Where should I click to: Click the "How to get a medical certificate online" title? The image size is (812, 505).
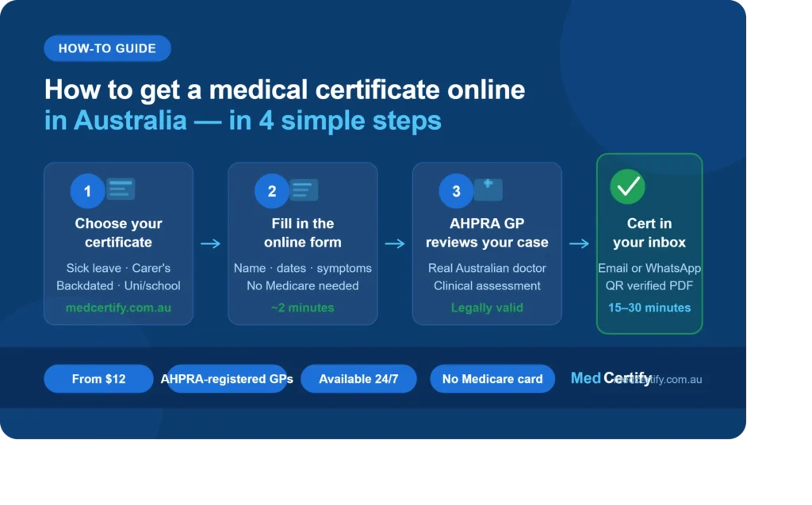[285, 90]
